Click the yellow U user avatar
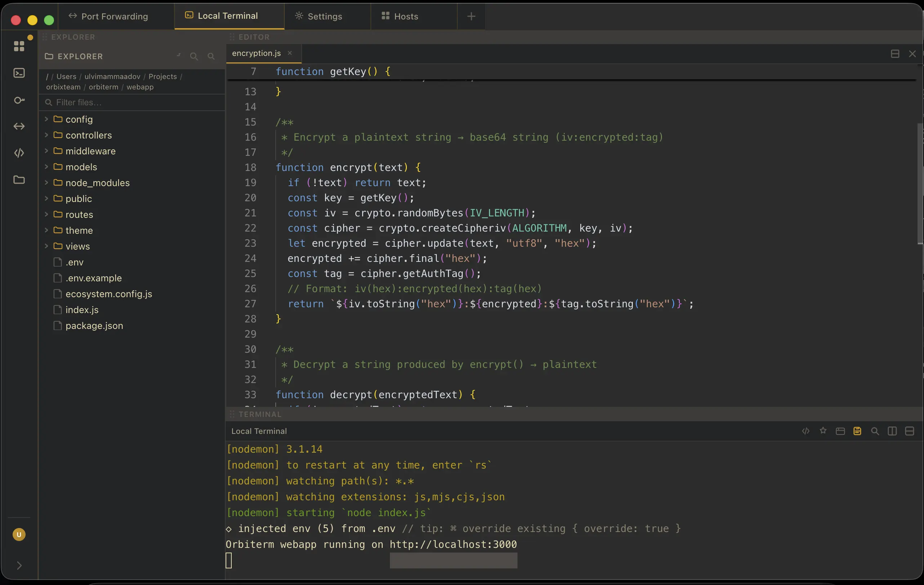Screen dimensions: 924x585 coord(19,534)
